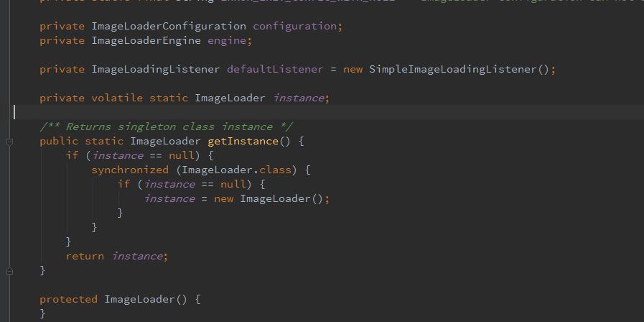Click the 'engine' field name
This screenshot has height=322, width=644.
pyautogui.click(x=227, y=41)
